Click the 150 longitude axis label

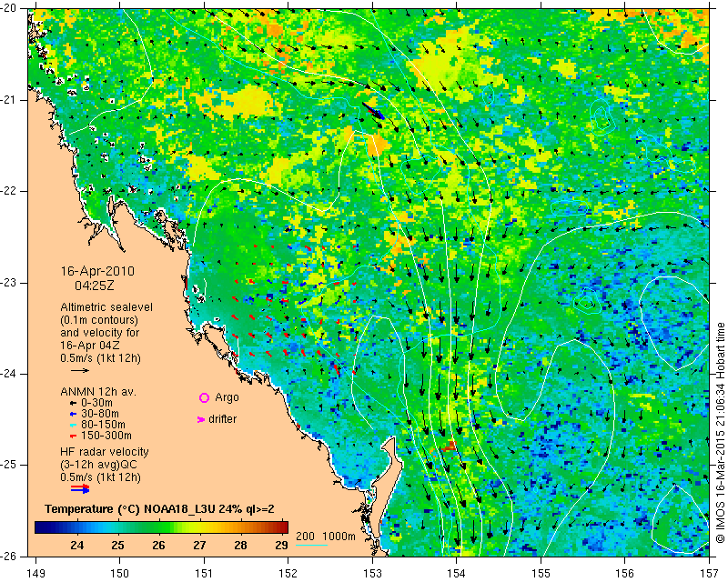pos(120,574)
